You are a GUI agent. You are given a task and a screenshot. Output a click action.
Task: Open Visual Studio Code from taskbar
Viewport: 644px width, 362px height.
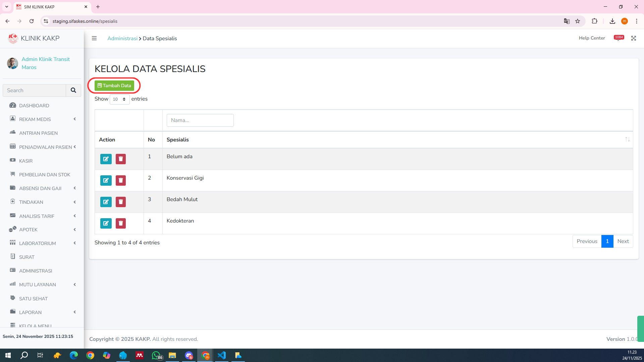click(x=222, y=355)
